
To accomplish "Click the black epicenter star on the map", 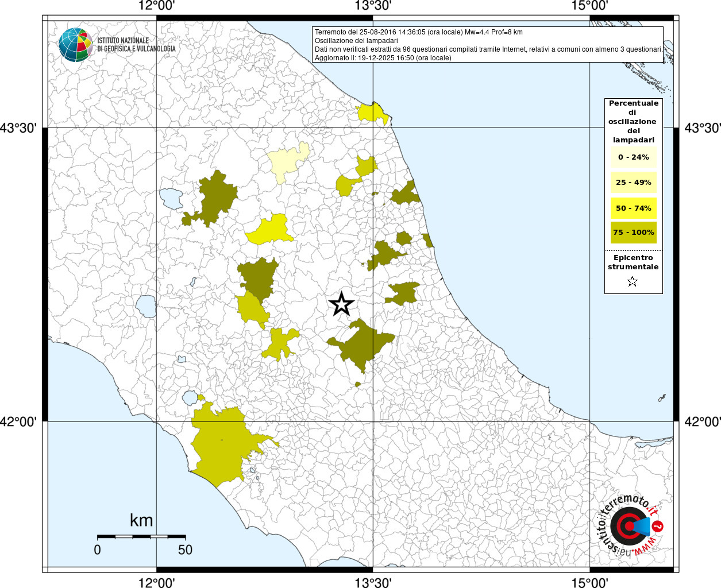I will 341,304.
